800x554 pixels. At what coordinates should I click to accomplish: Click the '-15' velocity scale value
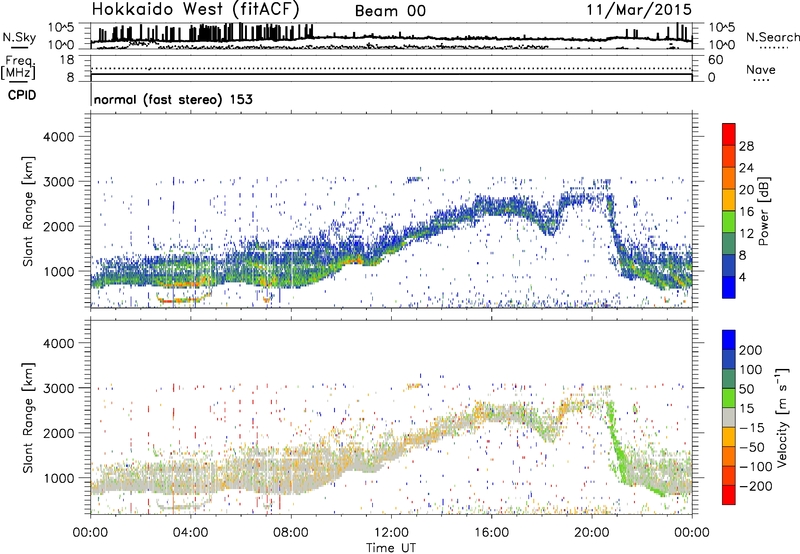tap(752, 428)
